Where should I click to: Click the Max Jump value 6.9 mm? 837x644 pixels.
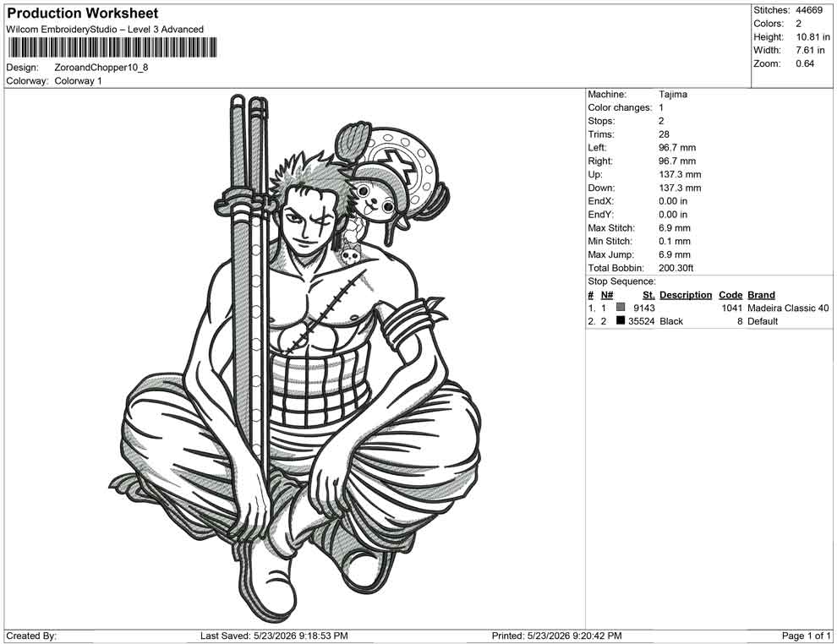(x=675, y=254)
